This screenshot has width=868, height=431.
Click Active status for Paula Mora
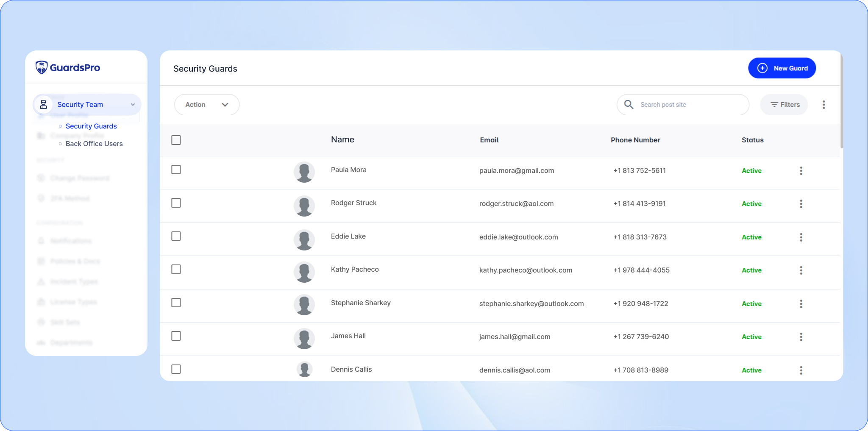point(751,171)
